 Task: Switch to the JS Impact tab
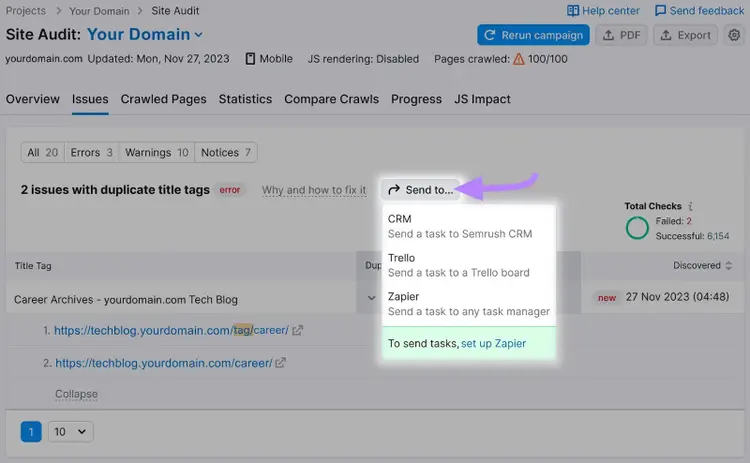pos(482,99)
